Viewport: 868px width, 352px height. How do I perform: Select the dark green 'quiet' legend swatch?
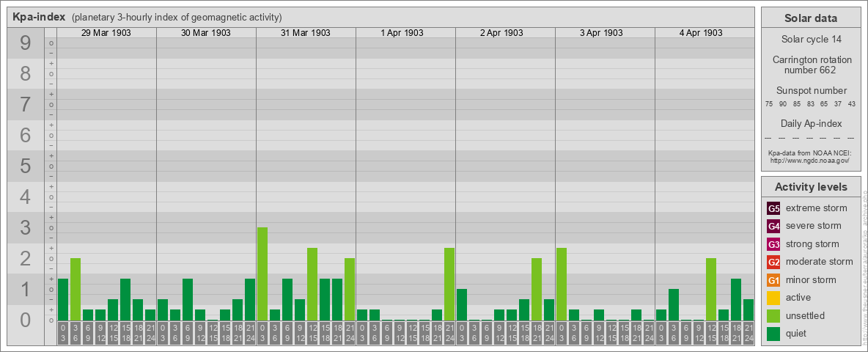click(773, 334)
